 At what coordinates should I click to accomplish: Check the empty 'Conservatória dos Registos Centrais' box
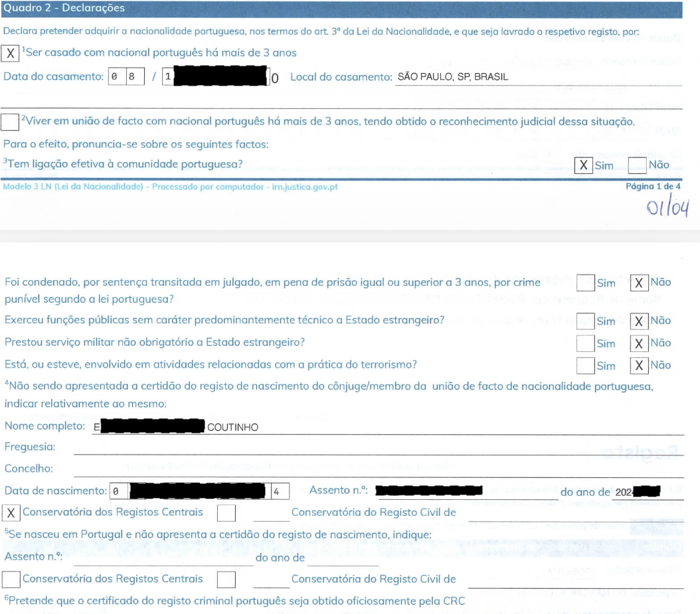[x=11, y=579]
